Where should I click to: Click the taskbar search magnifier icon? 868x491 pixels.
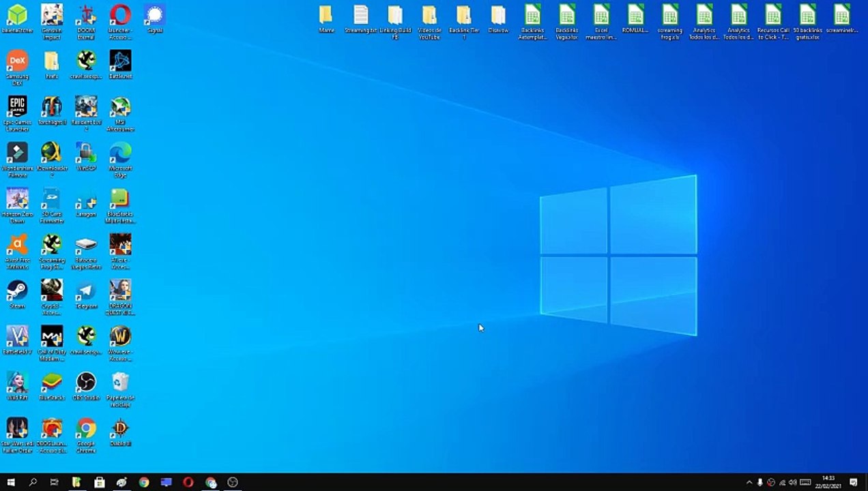pyautogui.click(x=33, y=482)
